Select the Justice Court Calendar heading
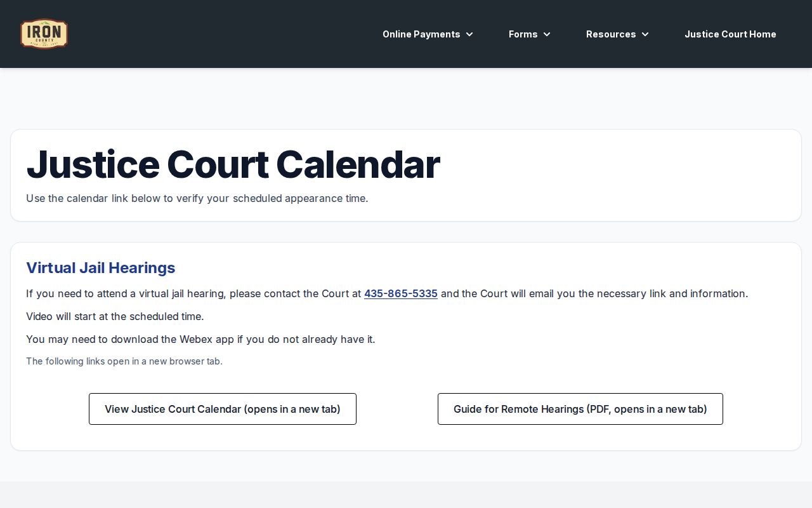 point(233,164)
